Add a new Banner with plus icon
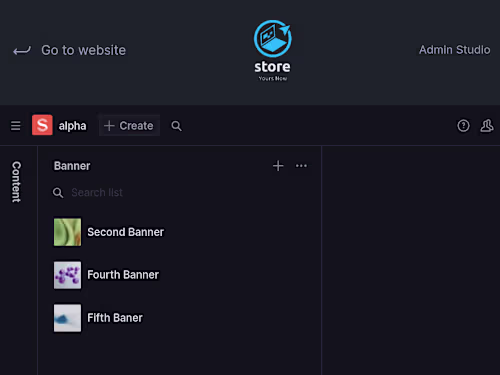The width and height of the screenshot is (500, 375). coord(278,166)
